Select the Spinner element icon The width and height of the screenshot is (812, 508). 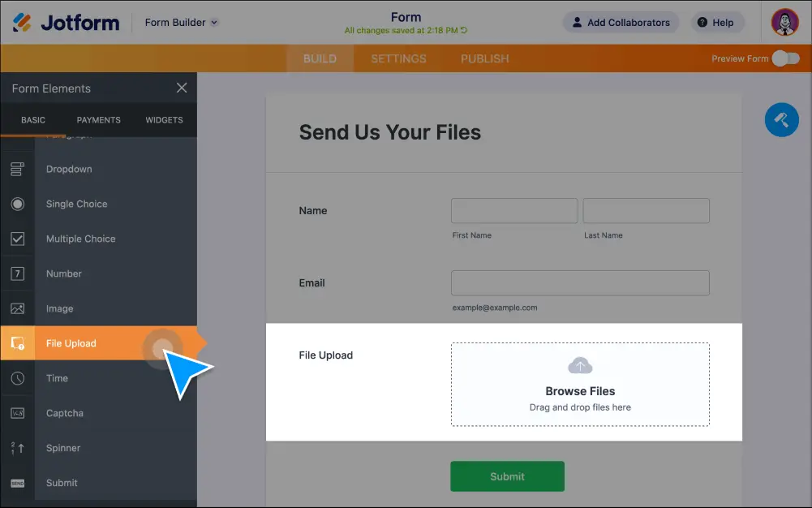pos(17,448)
